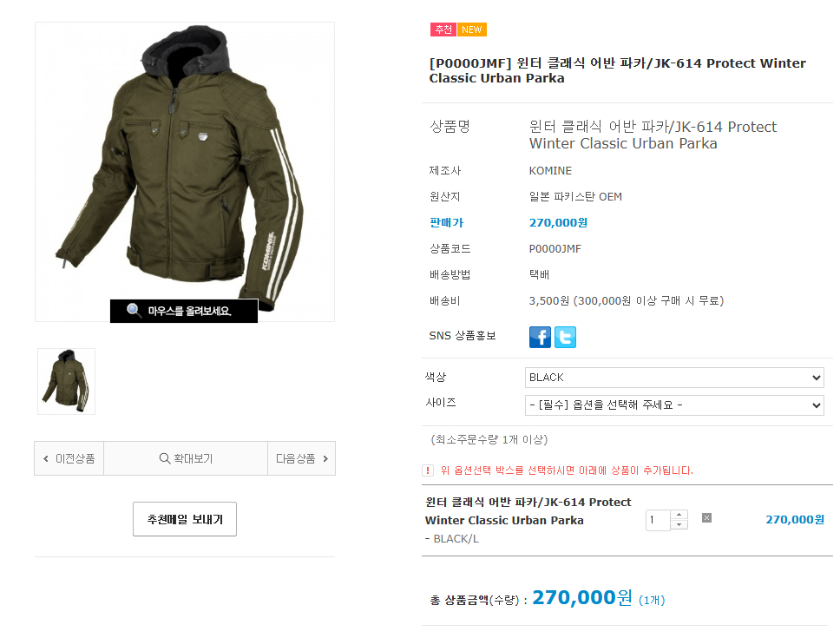Image resolution: width=840 pixels, height=638 pixels.
Task: Open enlarged view 확대보기
Action: [x=186, y=458]
